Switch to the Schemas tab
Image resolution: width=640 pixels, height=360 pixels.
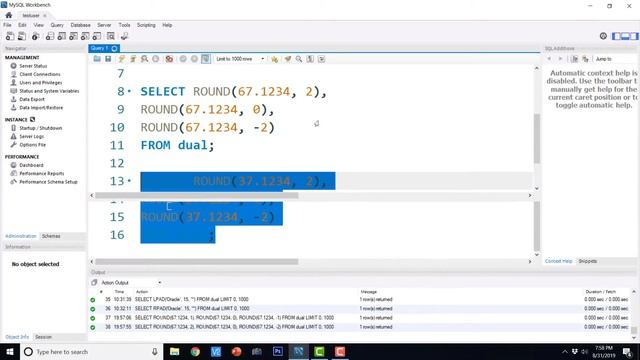click(x=51, y=236)
